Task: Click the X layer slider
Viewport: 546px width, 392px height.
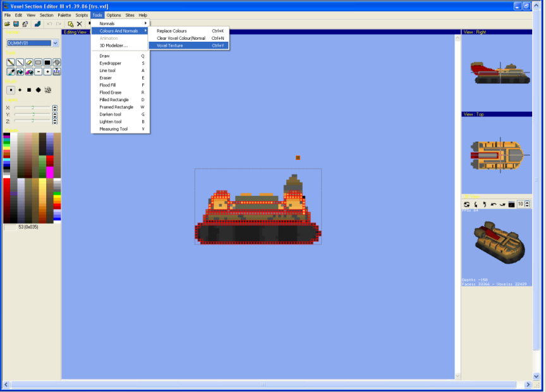Action: click(32, 108)
